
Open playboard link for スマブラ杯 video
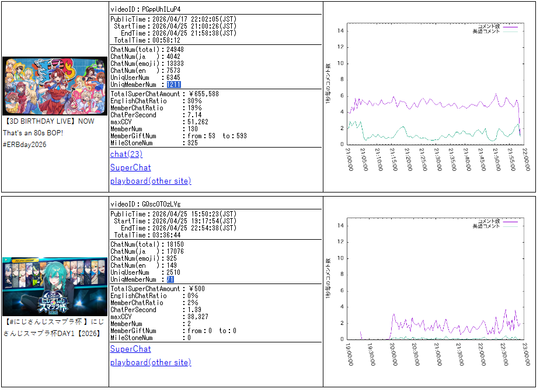pos(151,363)
